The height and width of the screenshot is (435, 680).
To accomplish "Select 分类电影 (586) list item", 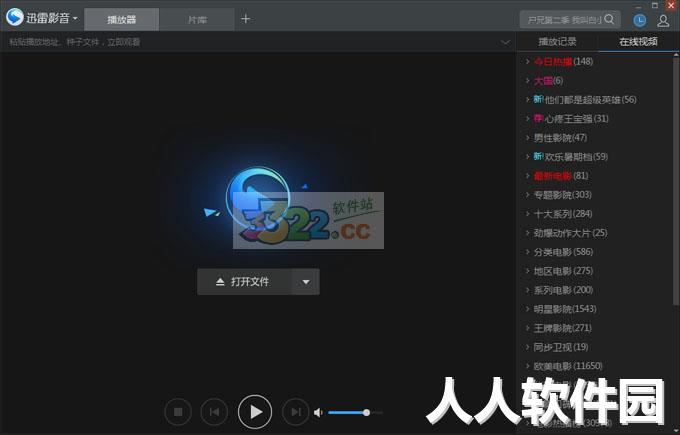I will [563, 252].
